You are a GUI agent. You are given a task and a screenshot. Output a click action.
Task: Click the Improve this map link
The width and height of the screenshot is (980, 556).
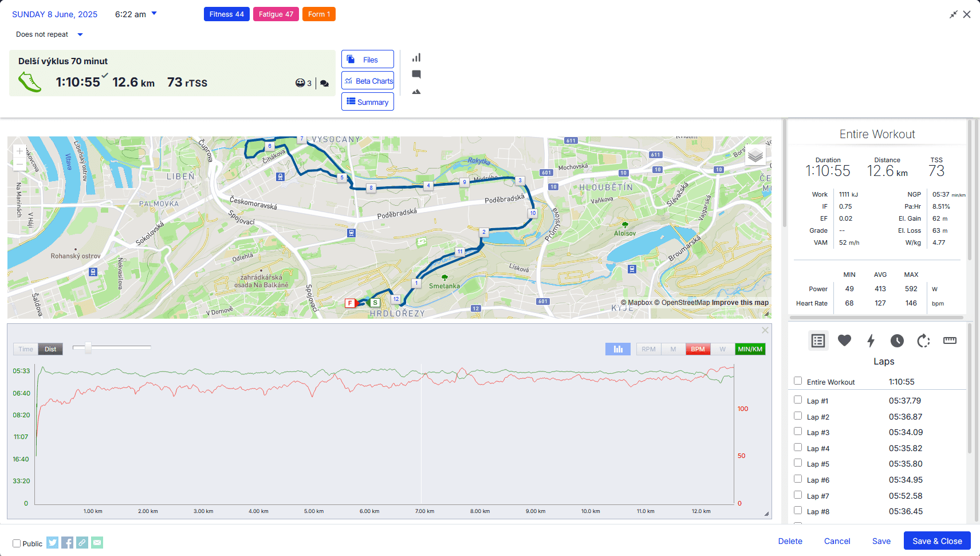[x=740, y=303]
